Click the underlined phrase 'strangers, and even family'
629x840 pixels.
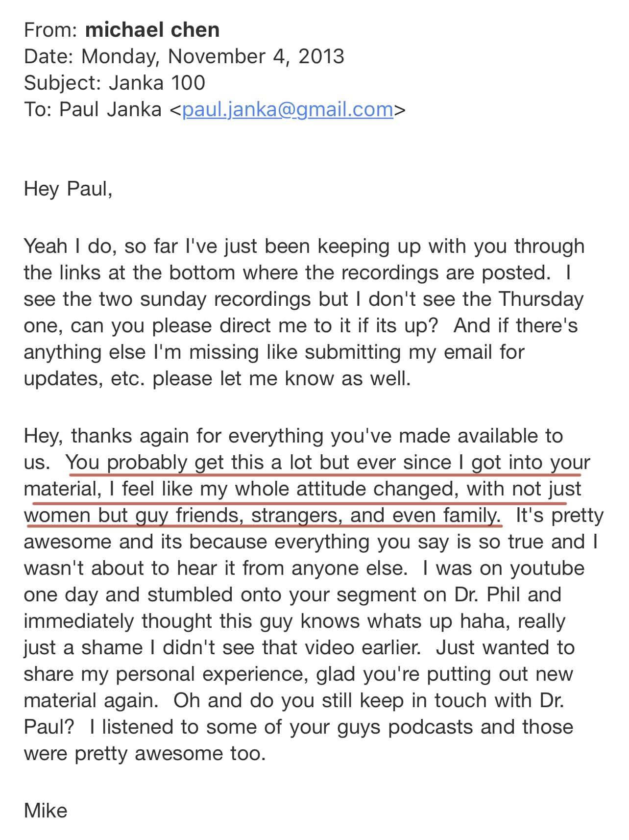point(375,515)
